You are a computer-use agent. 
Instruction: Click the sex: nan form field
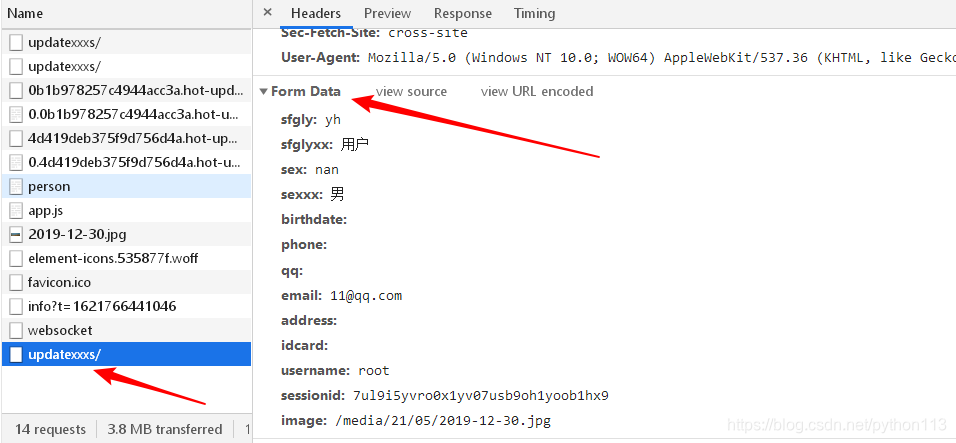[310, 169]
